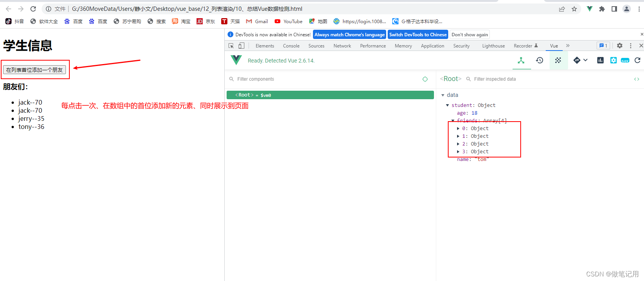The height and width of the screenshot is (281, 644).
Task: Click the Vue.js extension icon in Chrome toolbar
Action: point(589,9)
